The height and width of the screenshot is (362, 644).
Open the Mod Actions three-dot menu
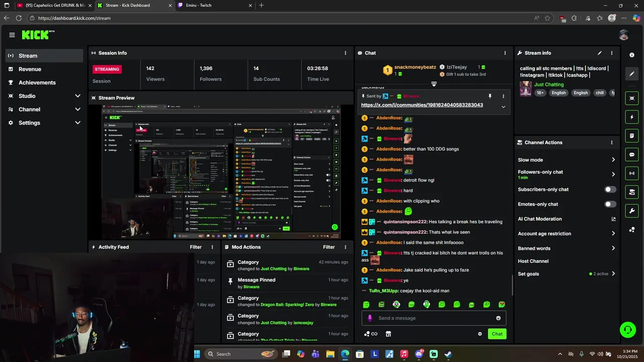345,247
